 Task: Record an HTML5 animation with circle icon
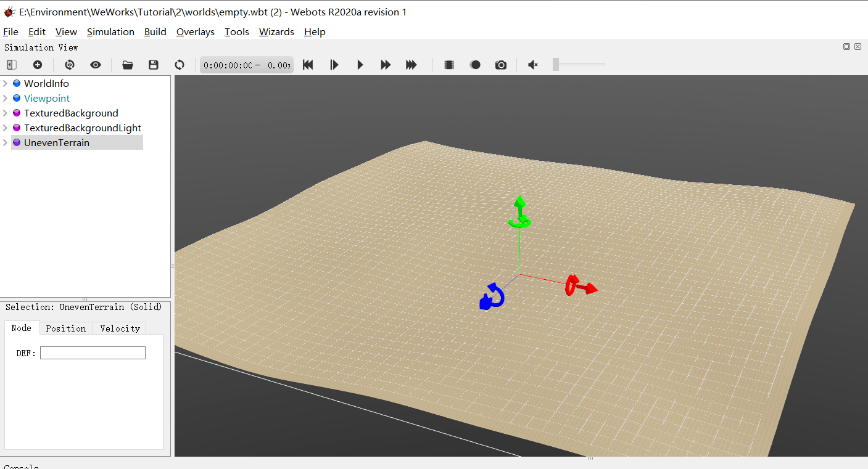coord(475,65)
